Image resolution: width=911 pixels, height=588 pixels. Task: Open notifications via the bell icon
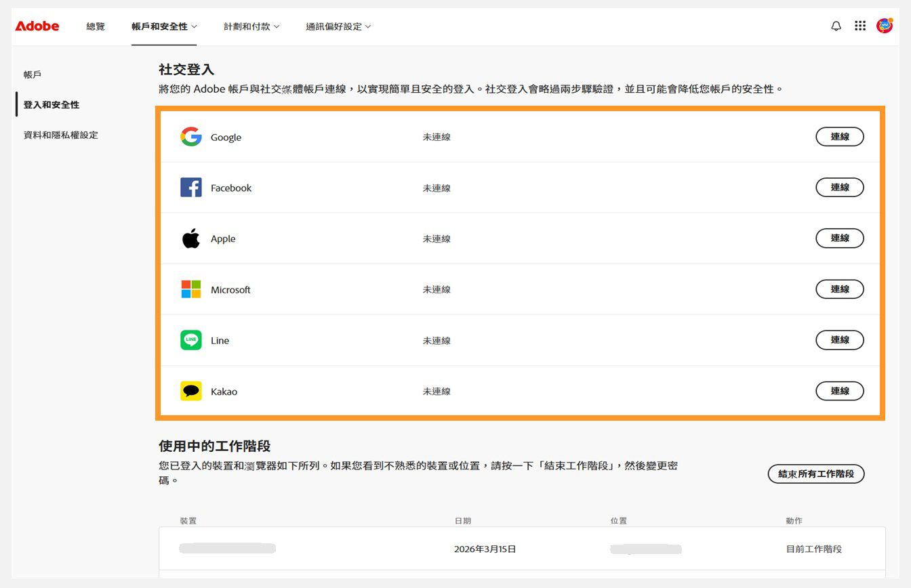tap(836, 26)
